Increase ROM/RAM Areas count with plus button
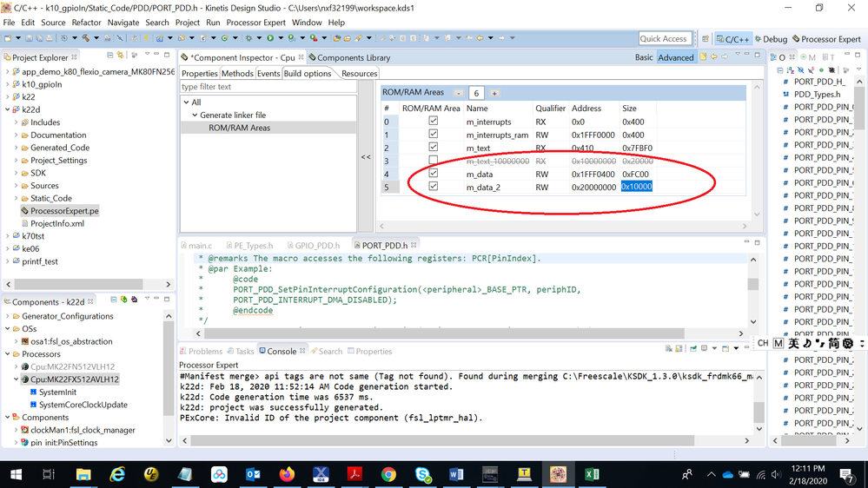The image size is (868, 488). click(494, 93)
